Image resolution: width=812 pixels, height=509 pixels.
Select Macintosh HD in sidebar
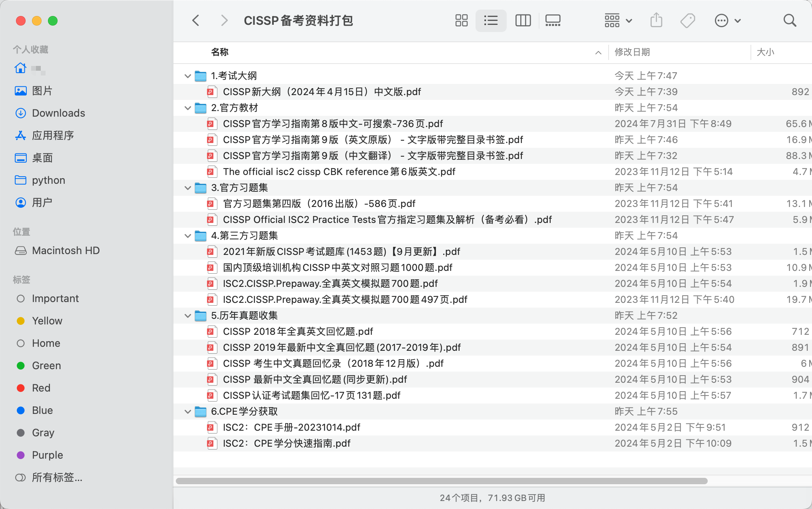pos(66,251)
